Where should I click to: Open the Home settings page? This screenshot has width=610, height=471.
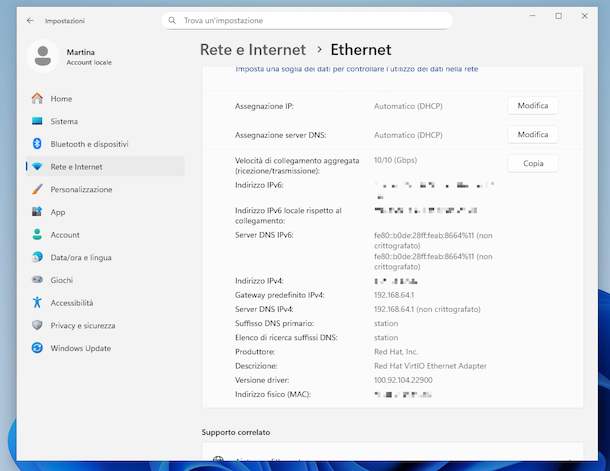click(x=105, y=98)
